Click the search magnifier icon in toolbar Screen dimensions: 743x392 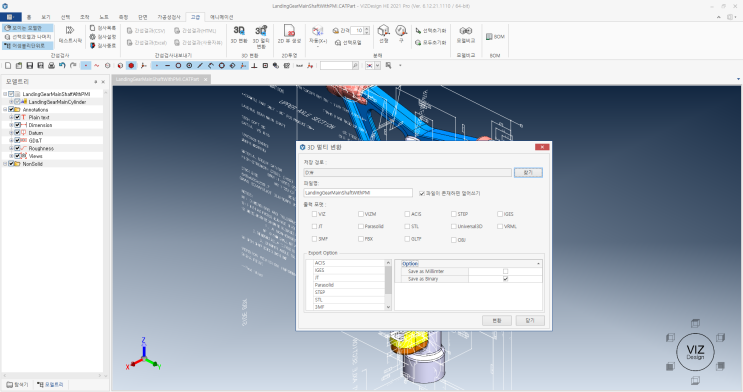[355, 65]
